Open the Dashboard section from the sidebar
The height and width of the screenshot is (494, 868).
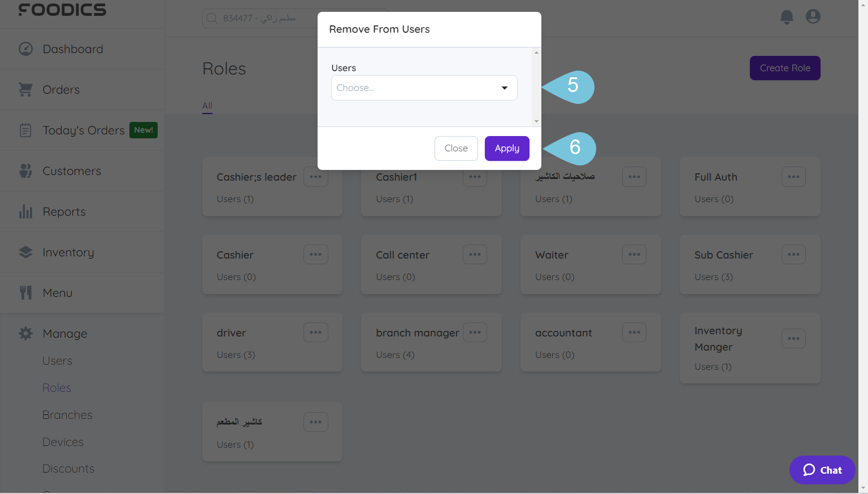[25, 49]
